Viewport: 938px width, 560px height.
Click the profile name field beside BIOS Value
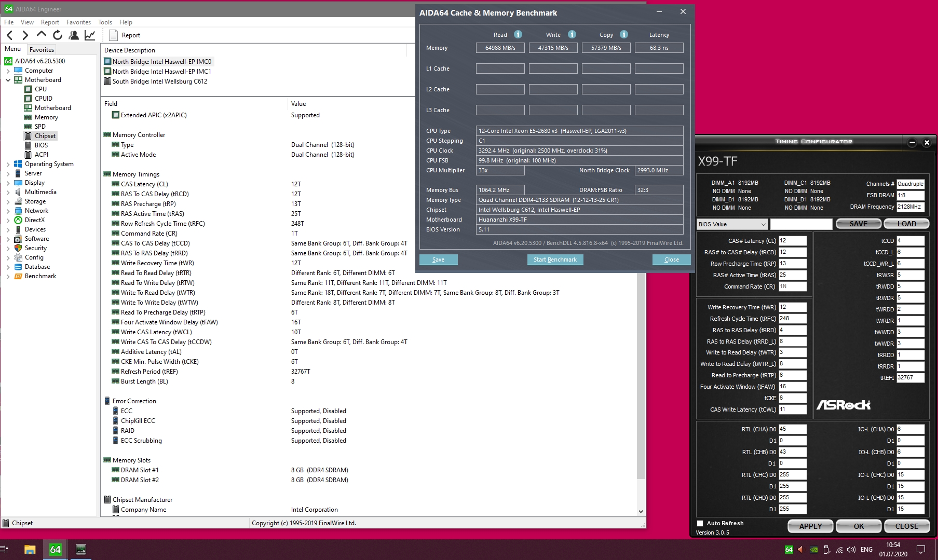point(801,224)
